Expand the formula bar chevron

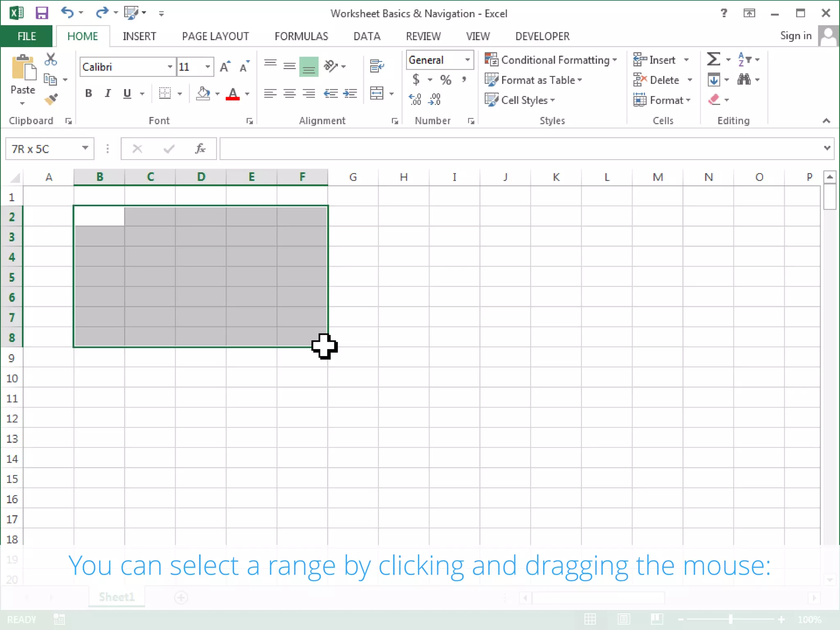tap(826, 148)
